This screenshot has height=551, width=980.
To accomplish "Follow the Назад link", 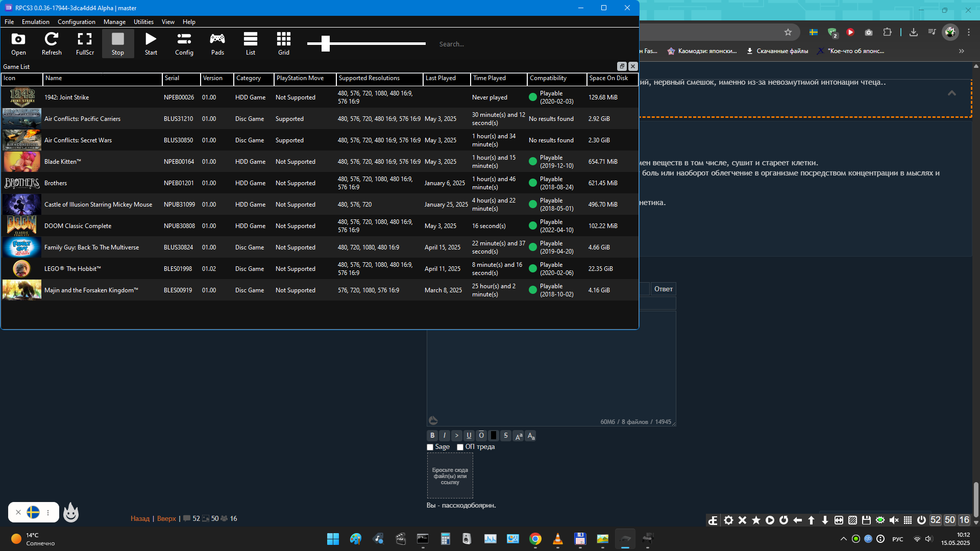I will [140, 519].
